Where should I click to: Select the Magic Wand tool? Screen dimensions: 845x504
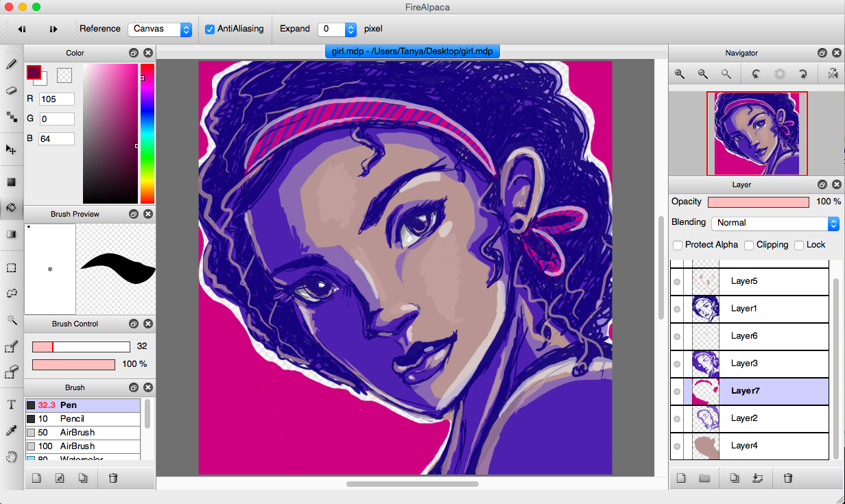point(11,320)
